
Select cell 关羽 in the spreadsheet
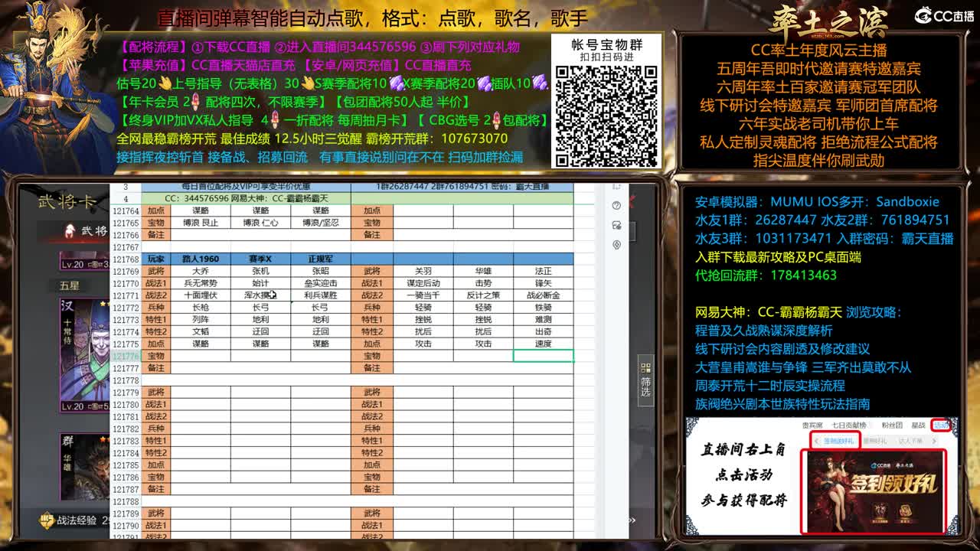click(423, 271)
